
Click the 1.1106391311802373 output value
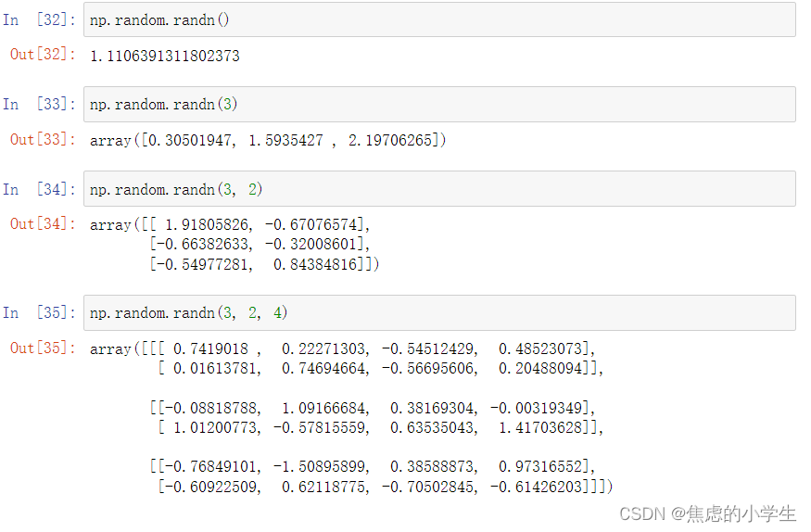click(x=164, y=56)
